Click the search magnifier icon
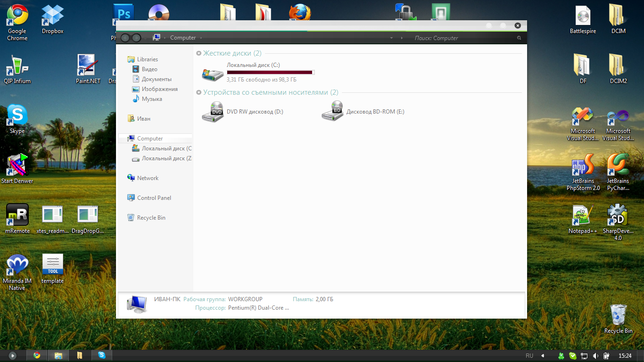This screenshot has height=362, width=644. [x=519, y=38]
